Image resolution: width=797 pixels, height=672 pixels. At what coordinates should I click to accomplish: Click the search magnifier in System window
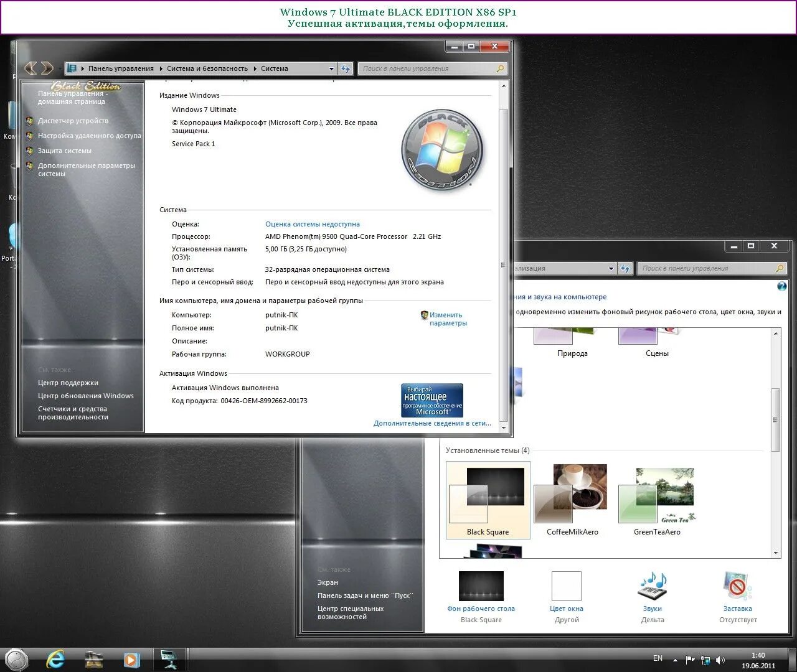(500, 68)
